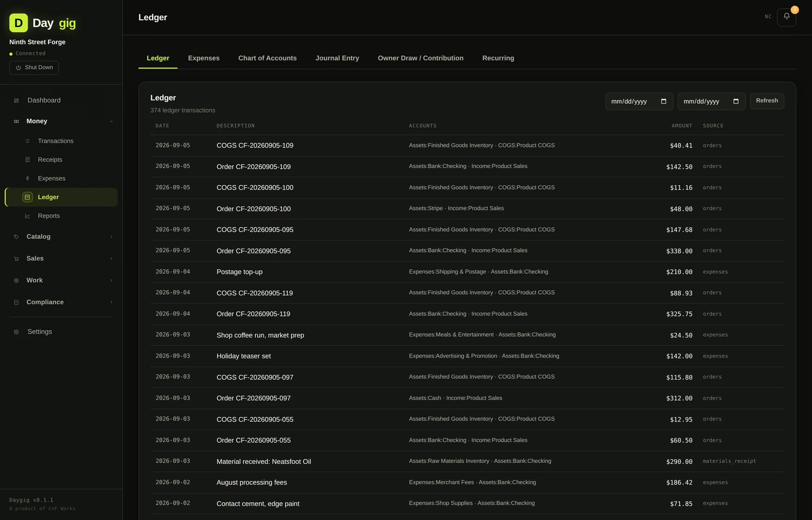Select August processing fees row
Viewport: 812px width, 520px height.
(x=467, y=483)
